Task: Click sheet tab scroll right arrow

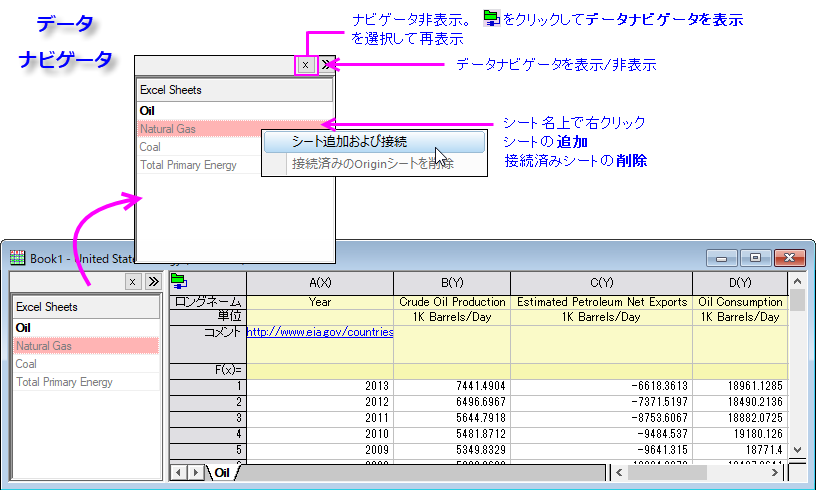Action: [196, 472]
